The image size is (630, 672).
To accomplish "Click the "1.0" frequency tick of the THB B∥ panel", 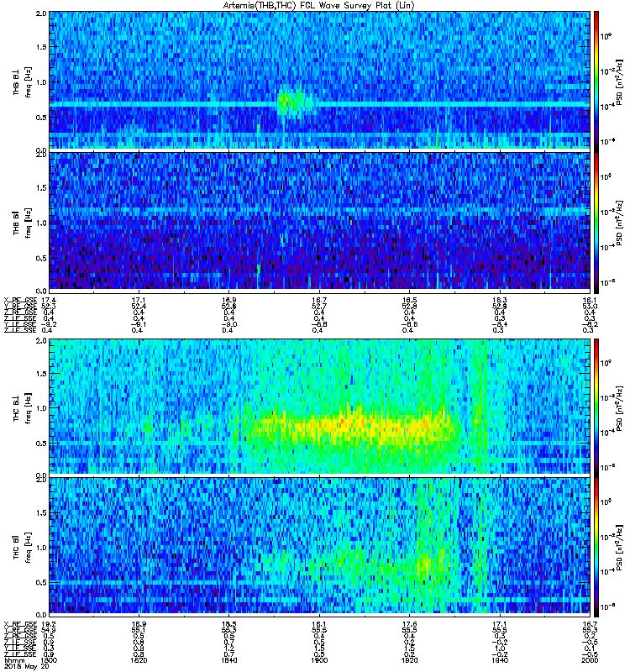I will click(41, 223).
